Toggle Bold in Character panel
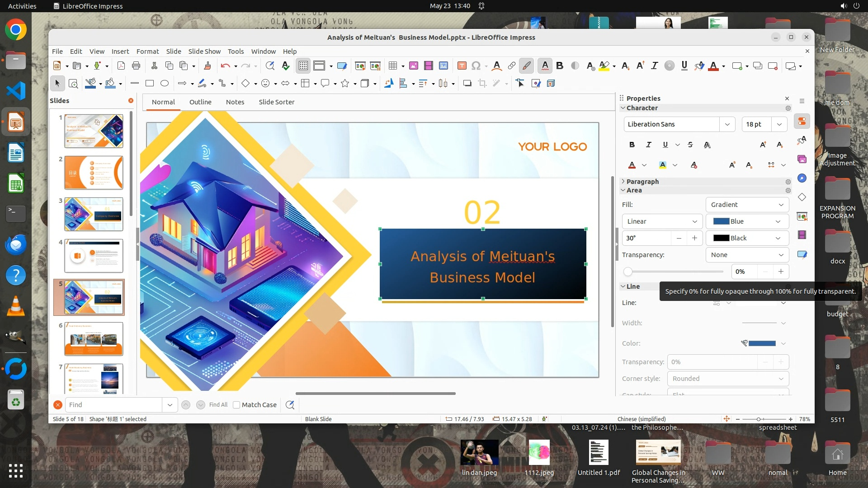 pos(632,145)
